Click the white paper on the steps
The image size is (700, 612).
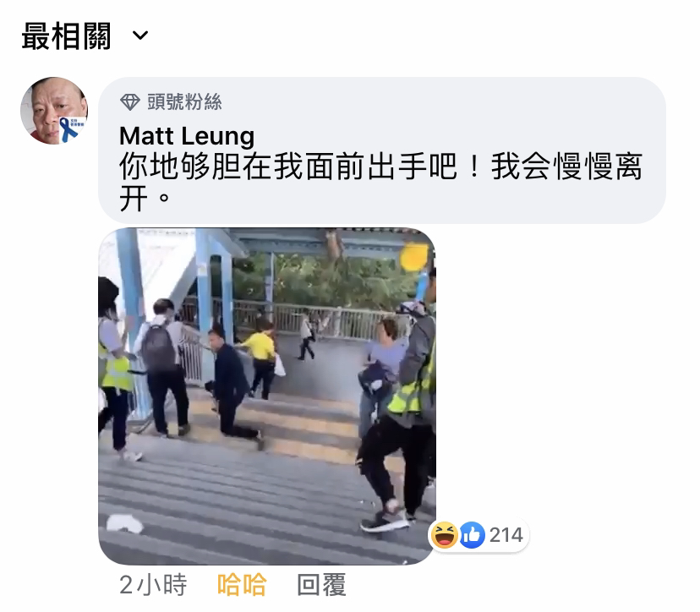tap(124, 523)
